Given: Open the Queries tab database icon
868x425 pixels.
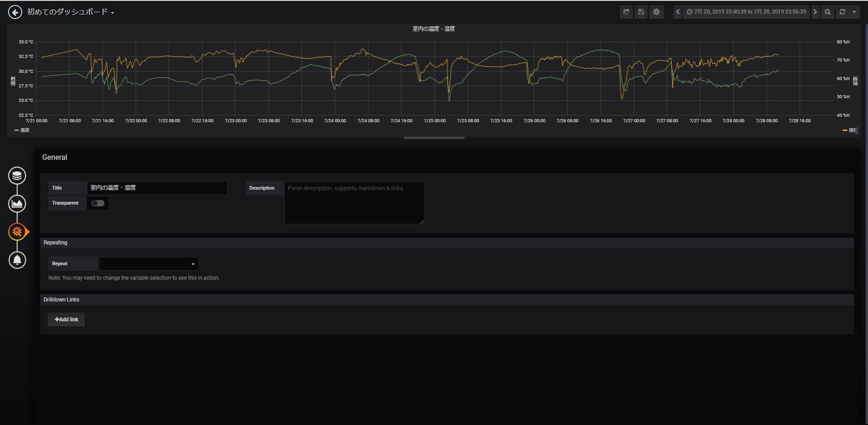Looking at the screenshot, I should point(17,176).
